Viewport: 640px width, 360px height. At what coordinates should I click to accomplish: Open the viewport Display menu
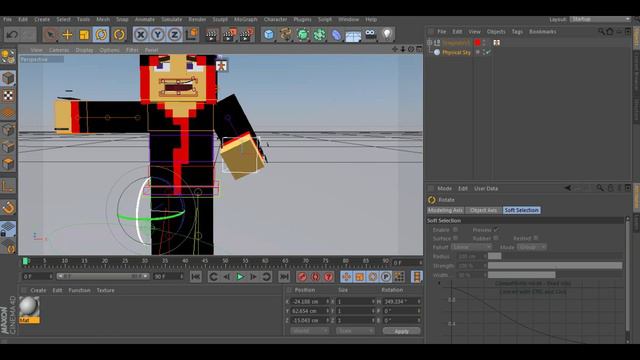(84, 50)
